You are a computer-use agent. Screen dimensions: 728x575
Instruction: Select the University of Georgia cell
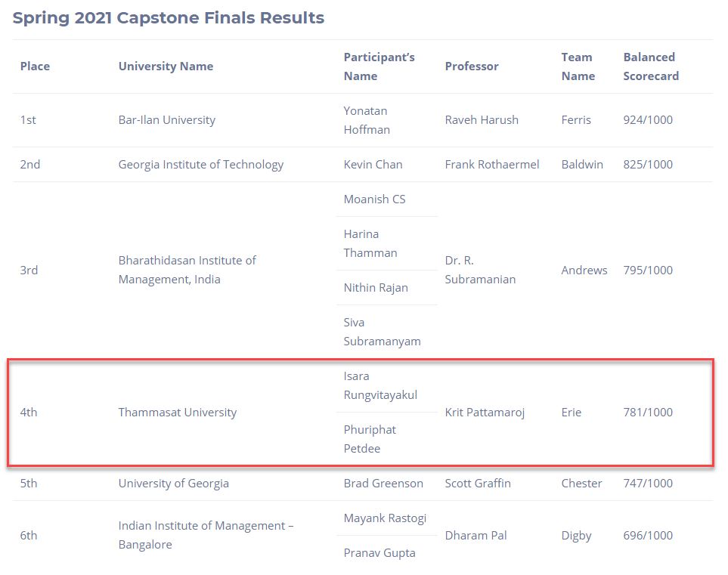tap(174, 484)
